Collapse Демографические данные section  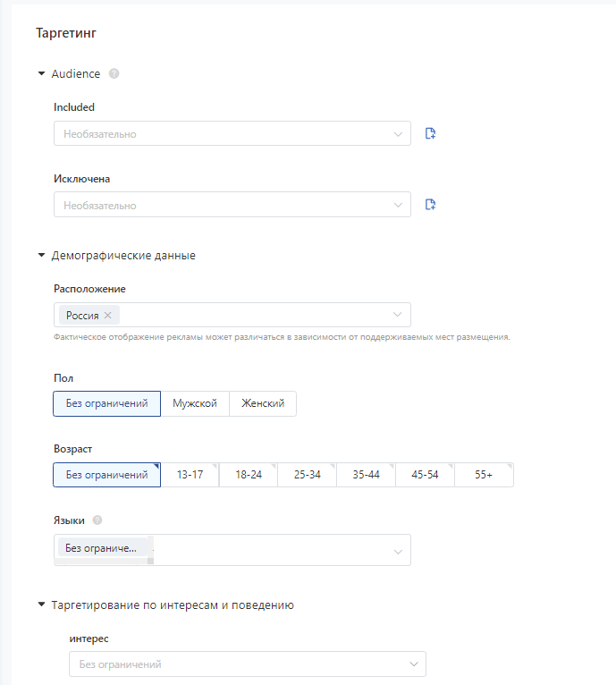tap(41, 255)
